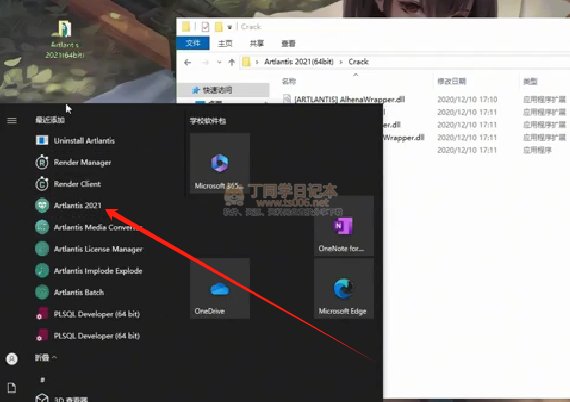Open Artlantis License Manager entry
The width and height of the screenshot is (570, 402).
click(88, 249)
